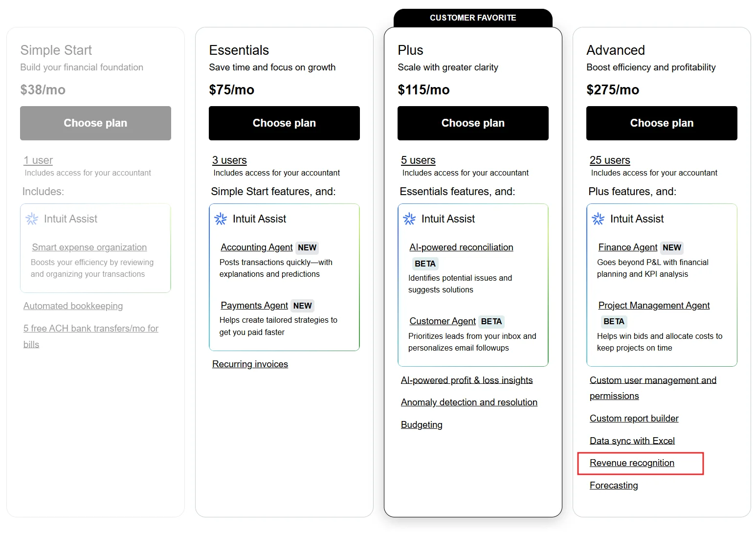
Task: Open the Customer Agent link
Action: pos(442,321)
